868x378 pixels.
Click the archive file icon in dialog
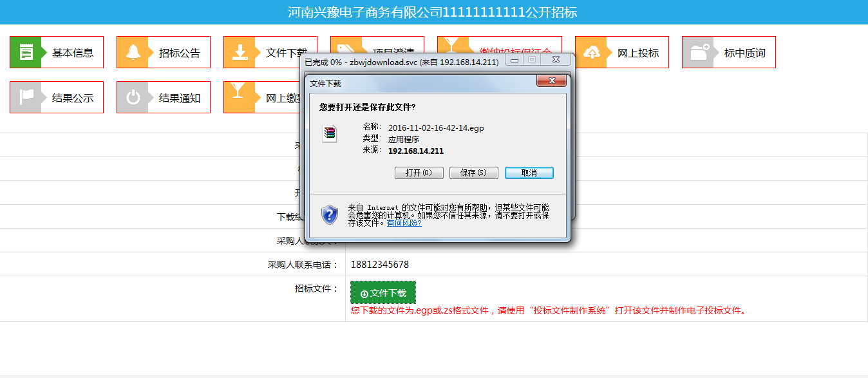[330, 133]
